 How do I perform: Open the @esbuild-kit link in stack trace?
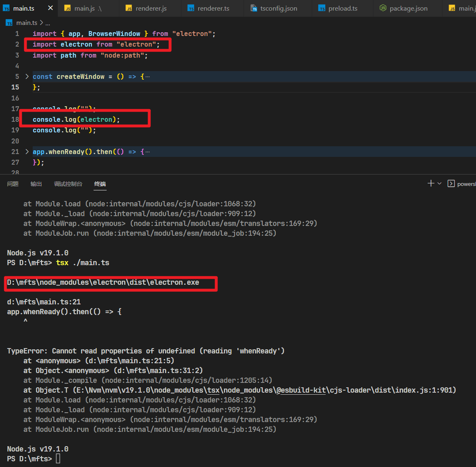(301, 390)
